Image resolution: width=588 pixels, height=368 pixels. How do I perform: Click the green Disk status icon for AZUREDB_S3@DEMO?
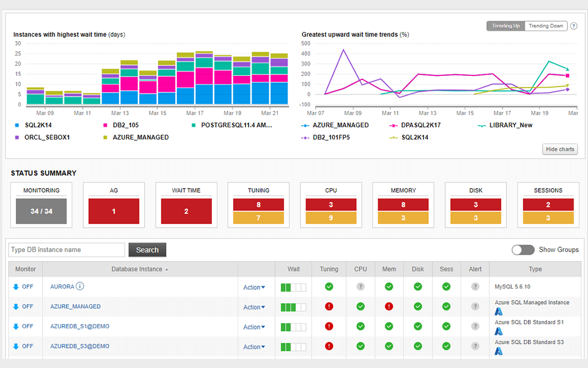pyautogui.click(x=417, y=347)
